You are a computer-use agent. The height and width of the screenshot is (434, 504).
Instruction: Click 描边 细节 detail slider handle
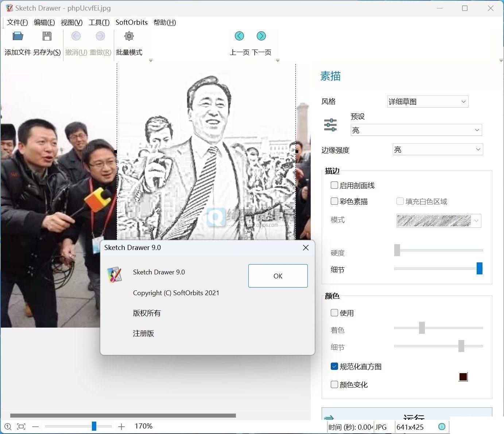pos(480,268)
